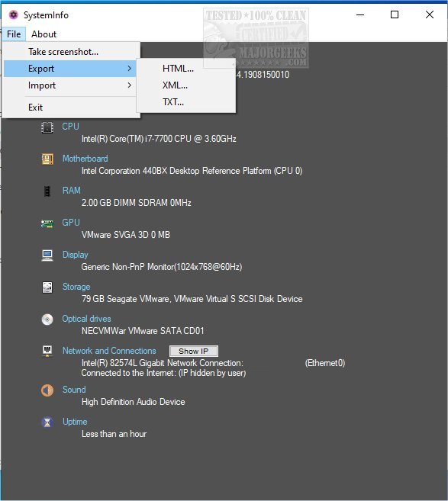Open the About menu
The width and height of the screenshot is (448, 501).
(x=44, y=34)
